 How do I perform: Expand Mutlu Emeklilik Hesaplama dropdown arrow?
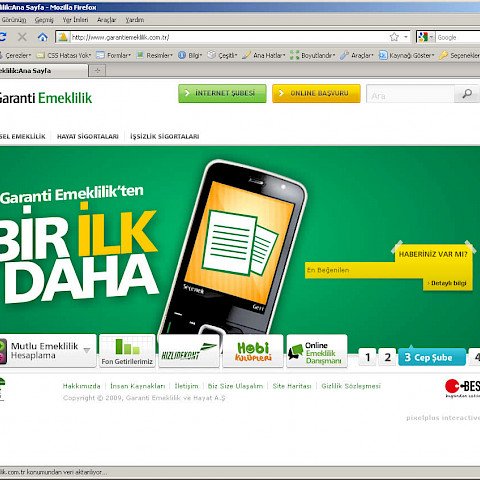pyautogui.click(x=87, y=350)
